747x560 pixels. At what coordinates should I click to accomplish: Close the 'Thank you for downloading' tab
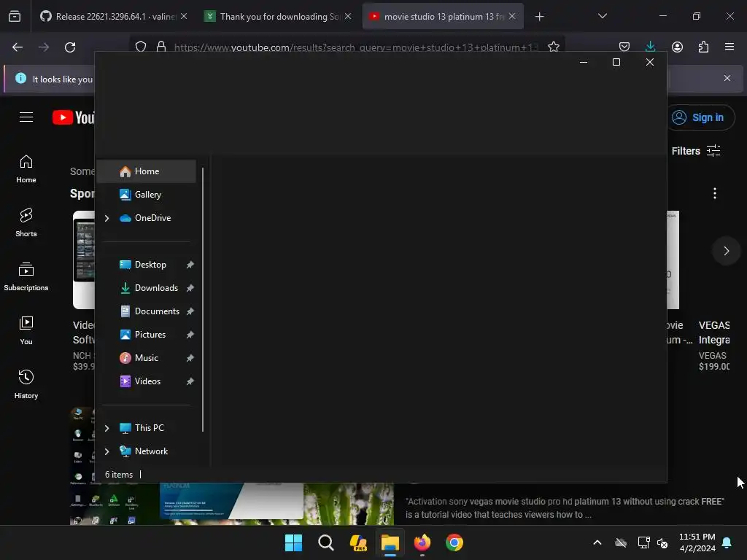348,16
